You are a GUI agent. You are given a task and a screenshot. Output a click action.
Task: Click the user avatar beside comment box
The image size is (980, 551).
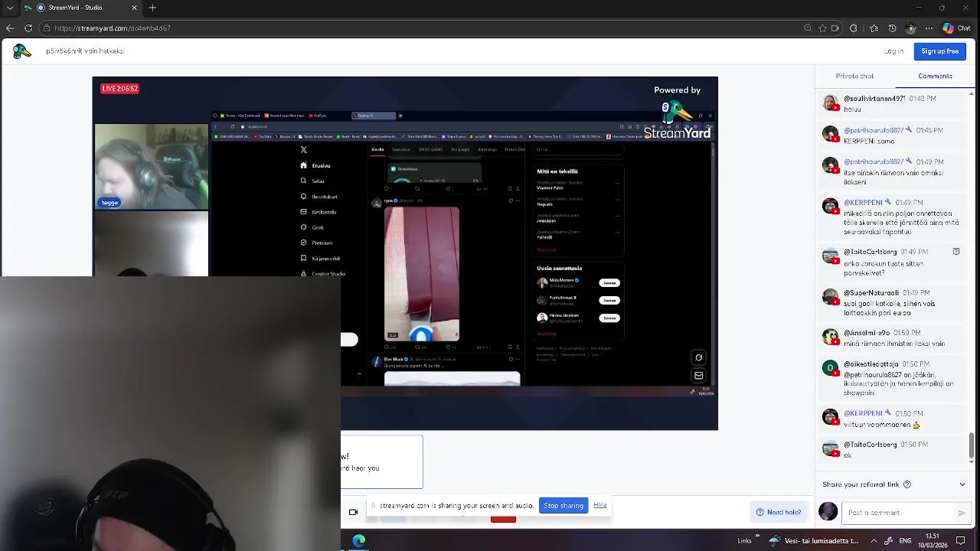click(828, 512)
